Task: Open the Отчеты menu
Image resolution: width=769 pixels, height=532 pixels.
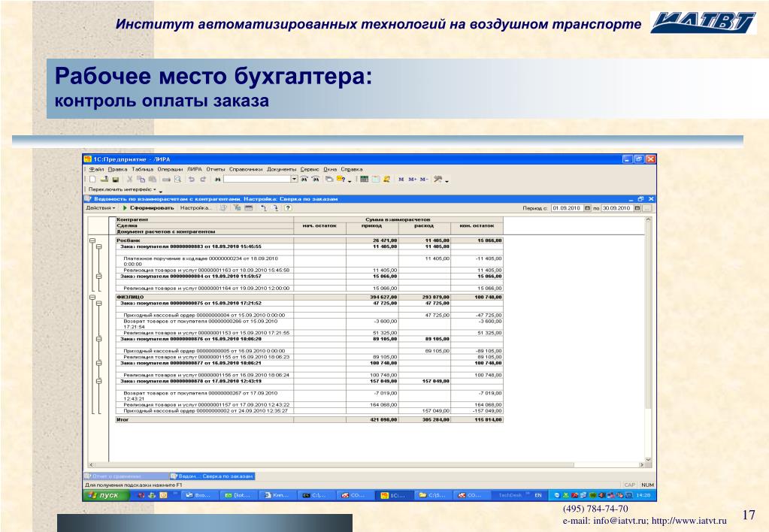Action: pyautogui.click(x=215, y=169)
